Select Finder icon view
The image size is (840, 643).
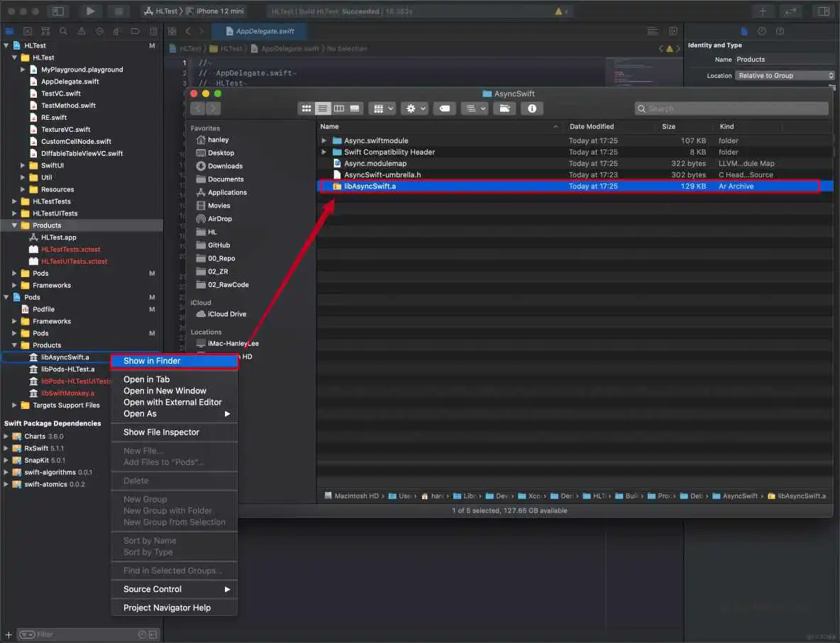306,108
